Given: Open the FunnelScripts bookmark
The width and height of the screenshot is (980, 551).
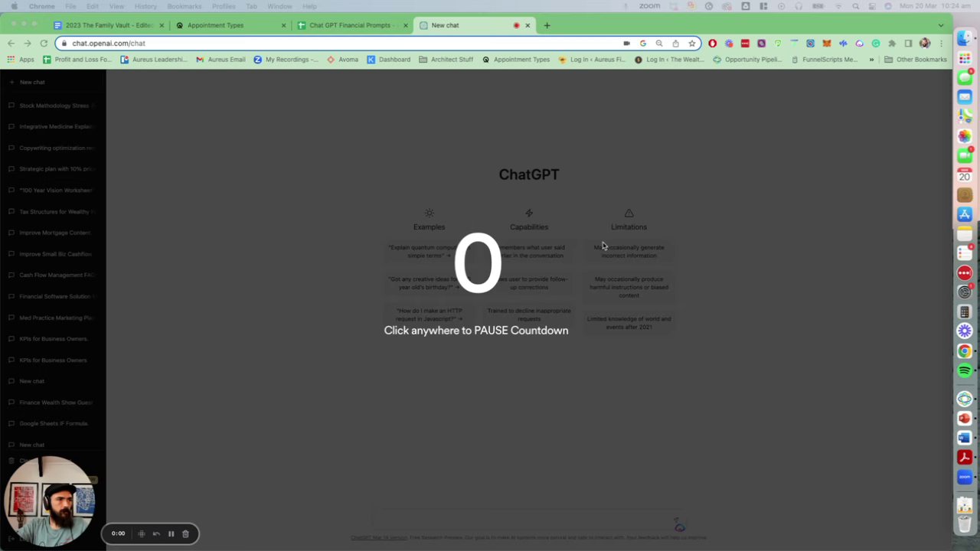Looking at the screenshot, I should 824,59.
